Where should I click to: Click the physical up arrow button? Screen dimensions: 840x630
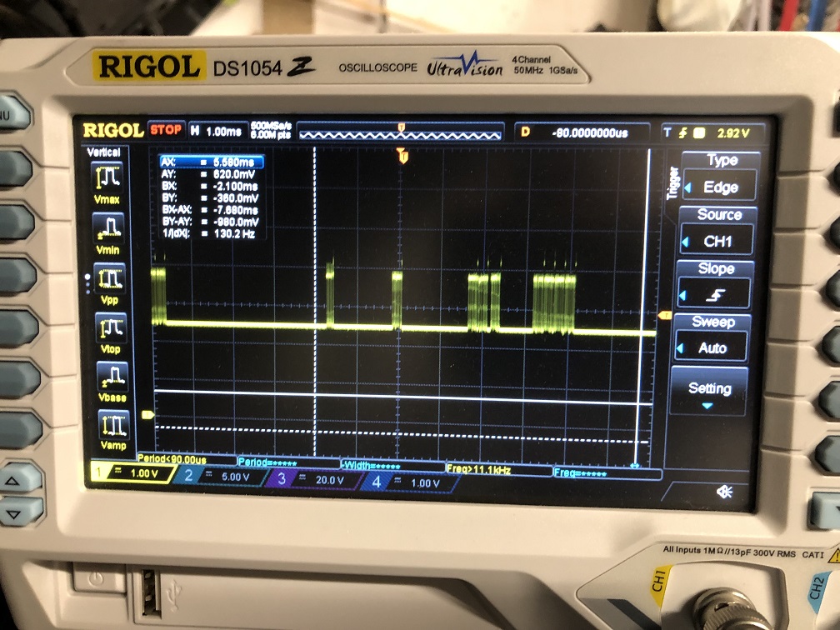[15, 480]
